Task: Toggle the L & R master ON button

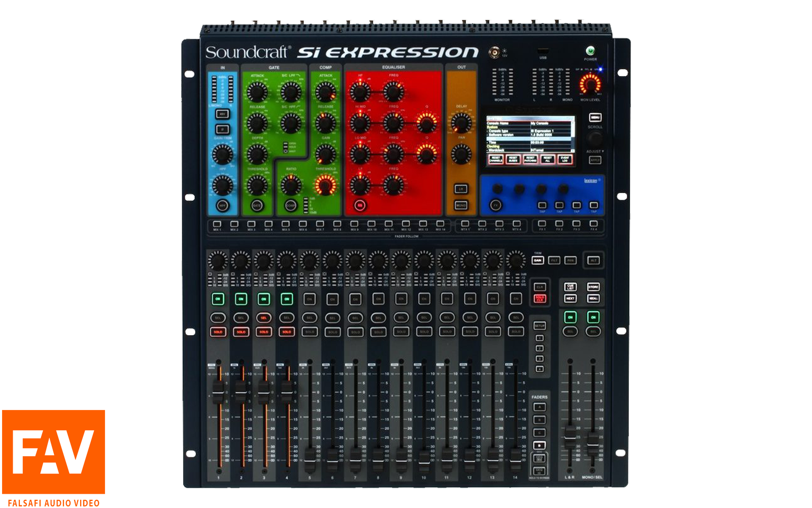Action: [x=570, y=317]
